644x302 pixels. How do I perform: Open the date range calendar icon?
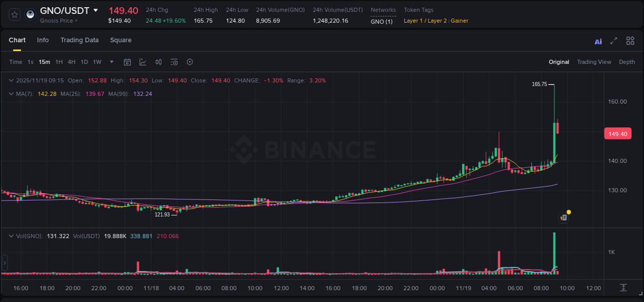127,62
